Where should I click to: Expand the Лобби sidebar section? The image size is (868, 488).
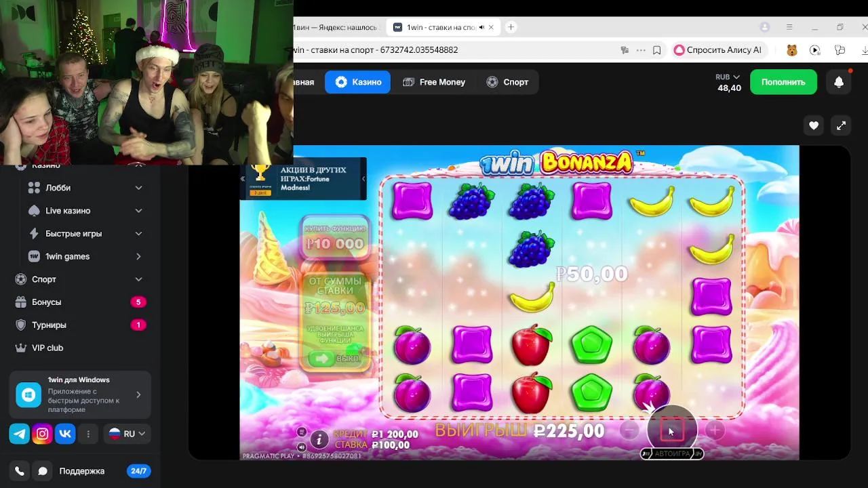[x=138, y=188]
